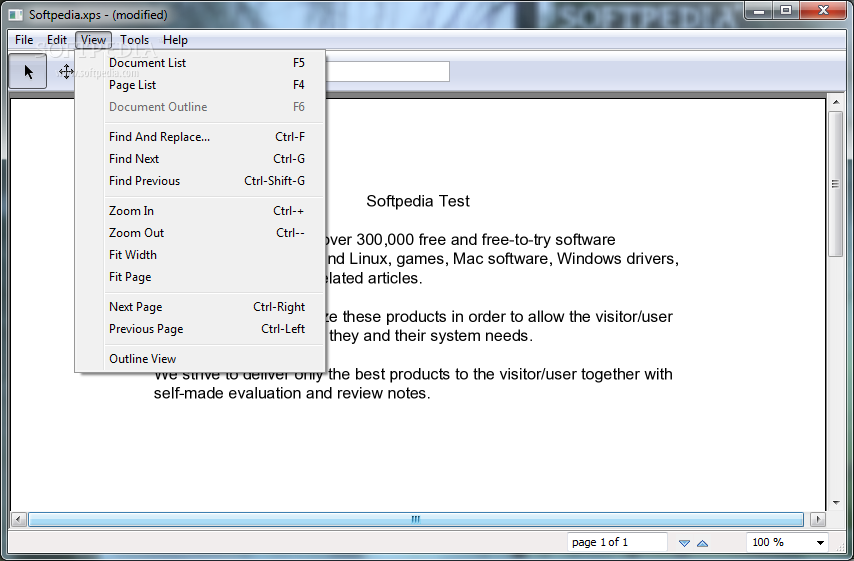This screenshot has height=561, width=854.
Task: Click the toolbar text input field
Action: coord(388,71)
